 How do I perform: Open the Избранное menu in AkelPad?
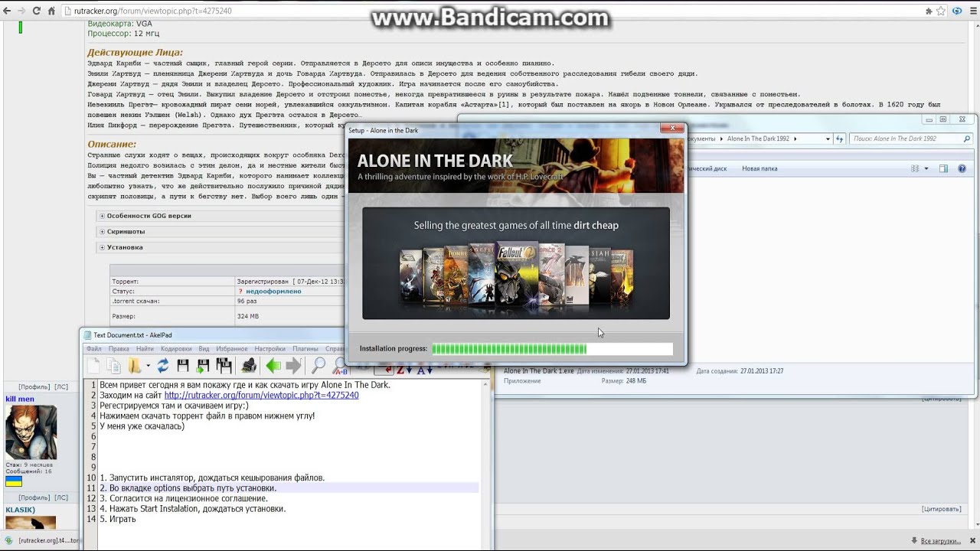(232, 349)
